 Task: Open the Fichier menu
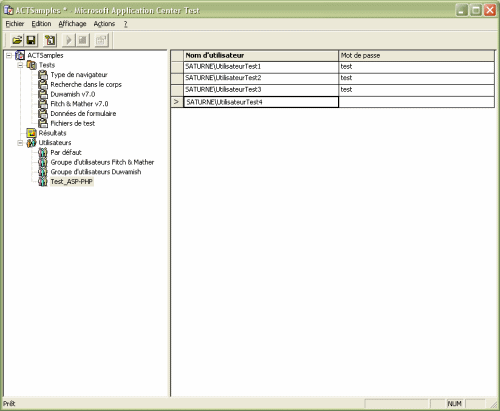click(x=15, y=24)
